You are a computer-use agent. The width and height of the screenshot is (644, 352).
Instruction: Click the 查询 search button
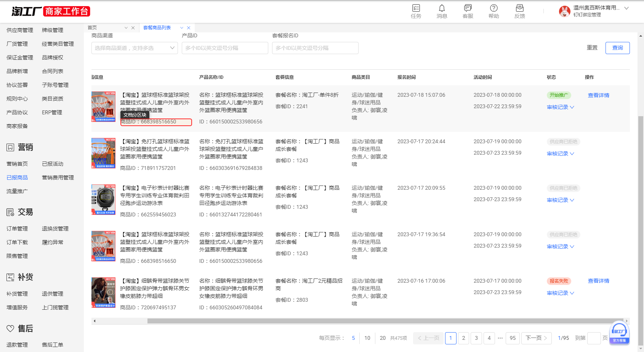pyautogui.click(x=617, y=48)
